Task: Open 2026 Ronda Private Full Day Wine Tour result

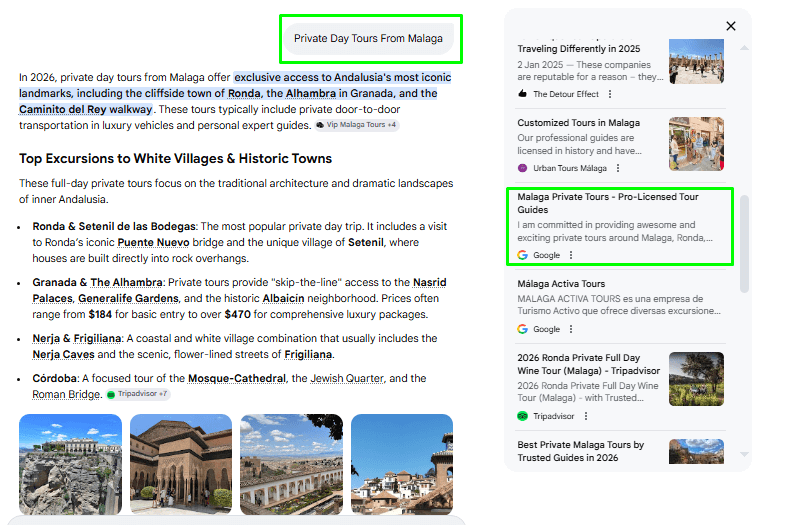Action: [x=589, y=364]
